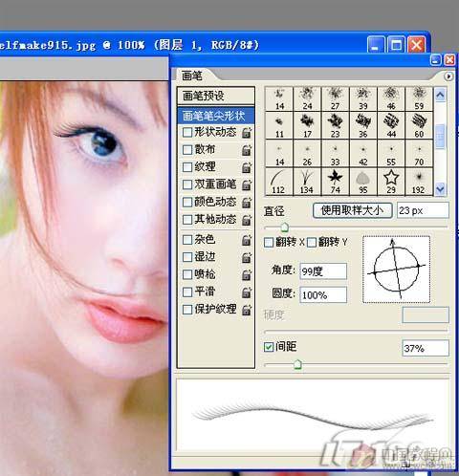Click the 使用取样大小 button
Viewport: 459px width, 476px height.
[353, 210]
